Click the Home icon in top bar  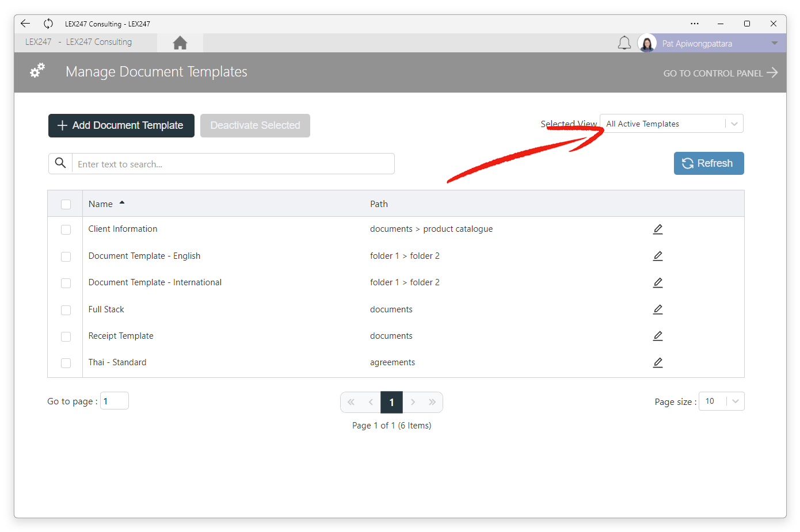180,43
